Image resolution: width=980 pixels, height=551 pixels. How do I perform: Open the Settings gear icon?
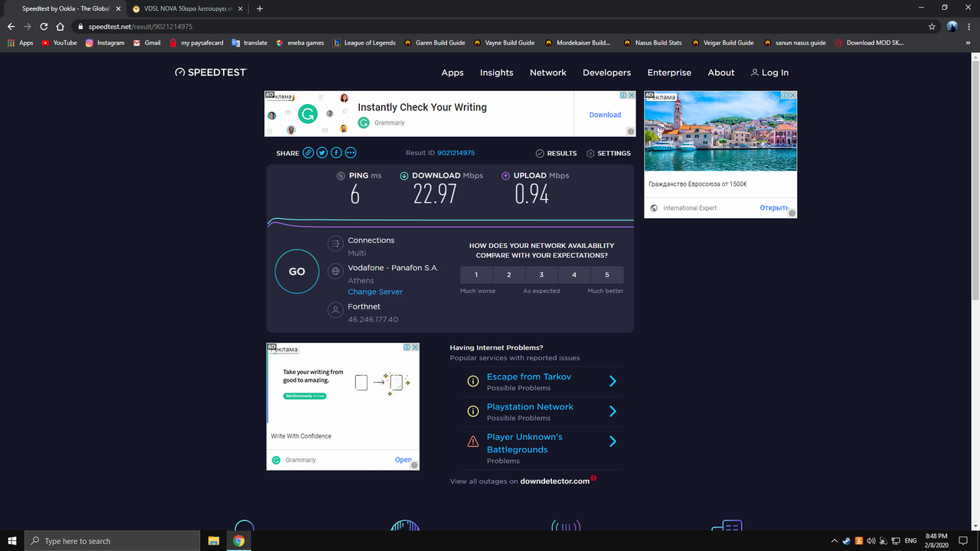click(x=590, y=153)
